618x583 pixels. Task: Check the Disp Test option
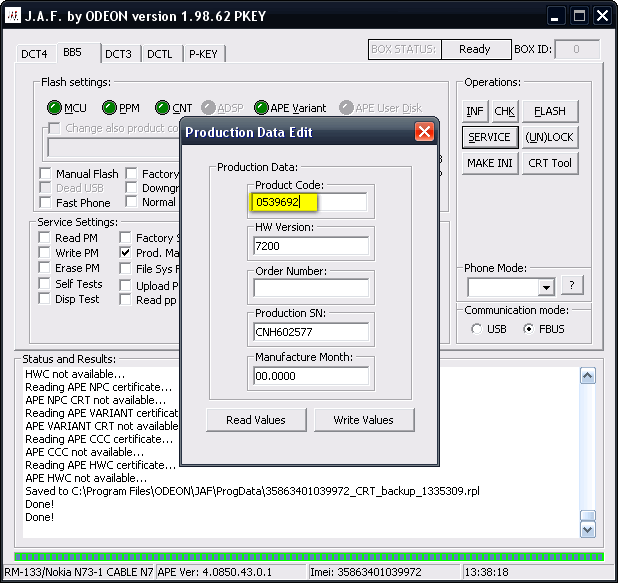[x=44, y=299]
